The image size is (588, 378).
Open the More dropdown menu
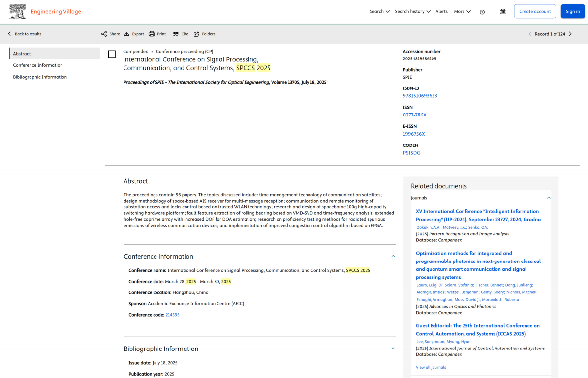[463, 12]
